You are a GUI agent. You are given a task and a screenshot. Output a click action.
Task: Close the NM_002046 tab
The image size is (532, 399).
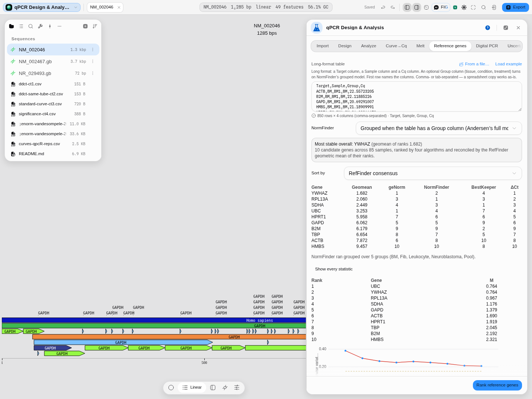(119, 7)
